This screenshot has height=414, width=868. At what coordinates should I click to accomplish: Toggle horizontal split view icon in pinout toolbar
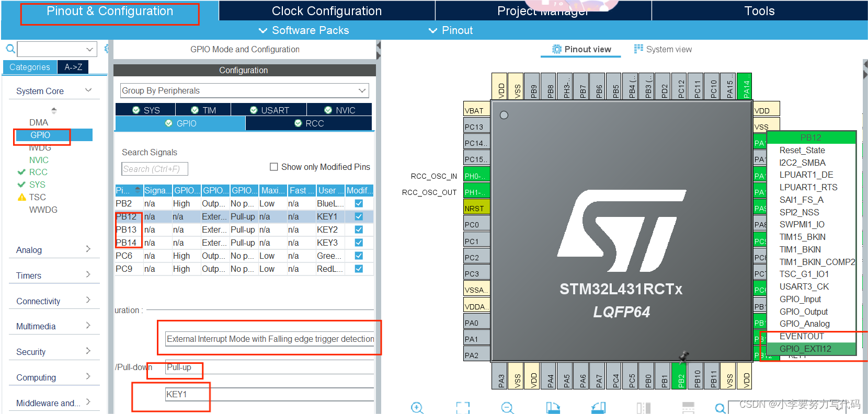click(689, 408)
